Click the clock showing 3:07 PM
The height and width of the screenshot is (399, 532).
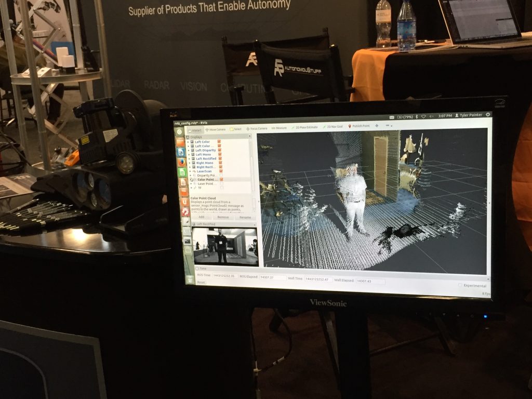(x=445, y=116)
